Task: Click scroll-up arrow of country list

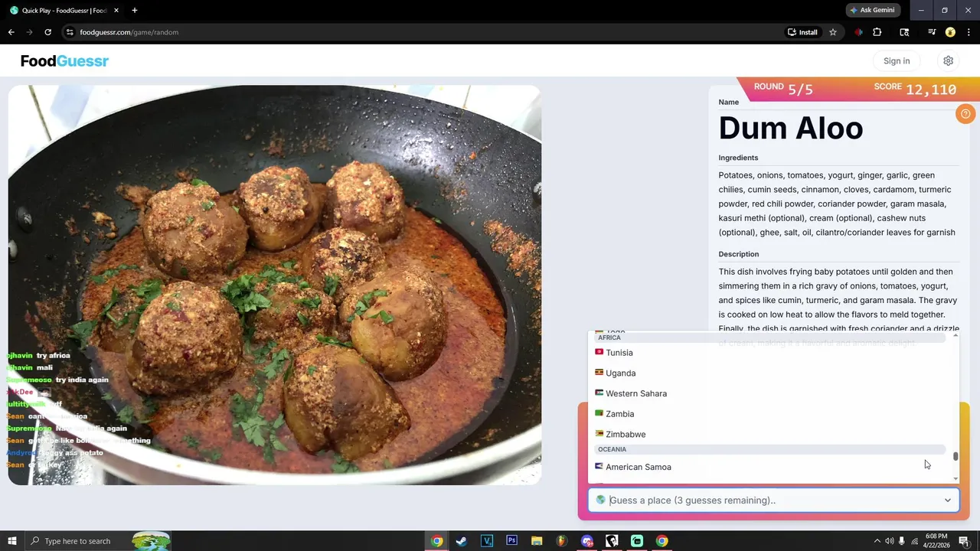Action: click(x=955, y=336)
